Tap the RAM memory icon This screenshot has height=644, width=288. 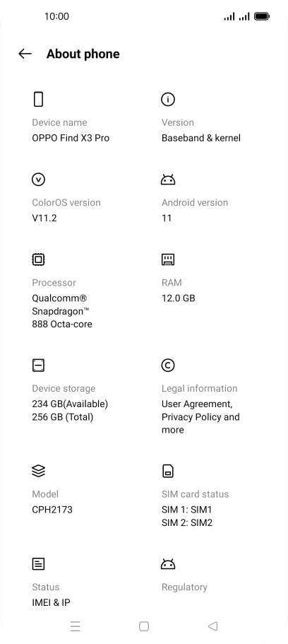pyautogui.click(x=168, y=259)
